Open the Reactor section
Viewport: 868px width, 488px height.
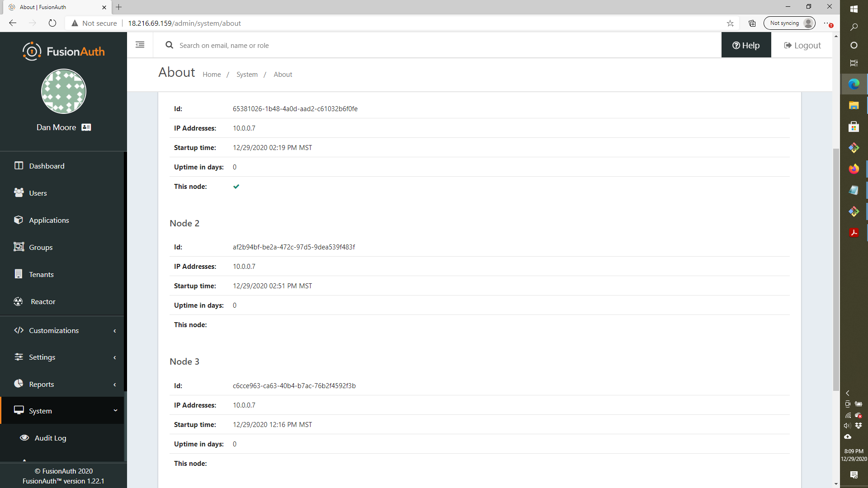pyautogui.click(x=42, y=301)
